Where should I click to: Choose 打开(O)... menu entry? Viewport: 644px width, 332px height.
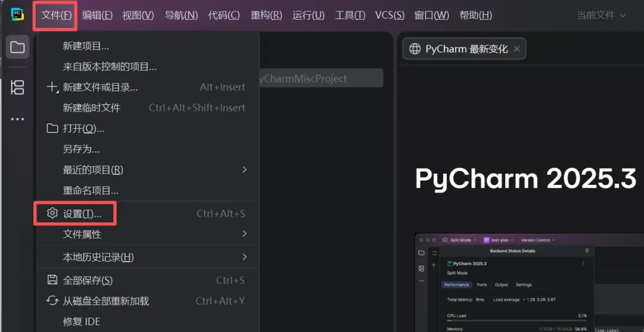click(x=148, y=129)
